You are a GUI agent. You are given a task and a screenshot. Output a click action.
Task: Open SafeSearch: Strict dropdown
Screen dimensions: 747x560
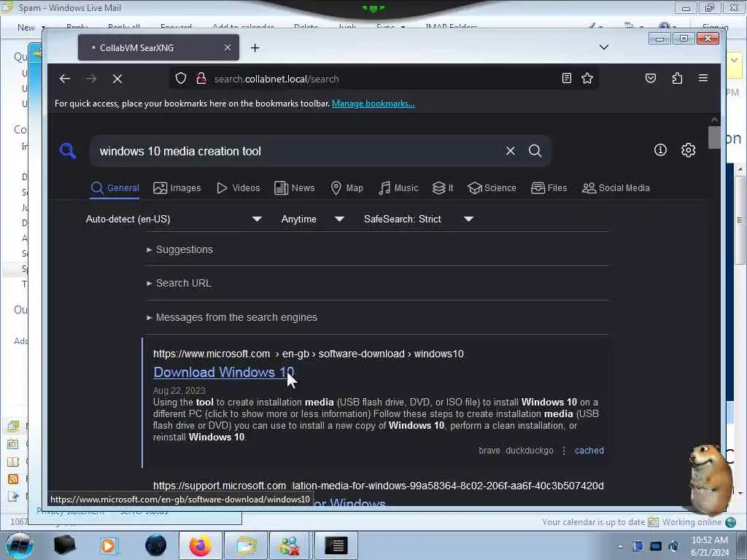pyautogui.click(x=418, y=219)
